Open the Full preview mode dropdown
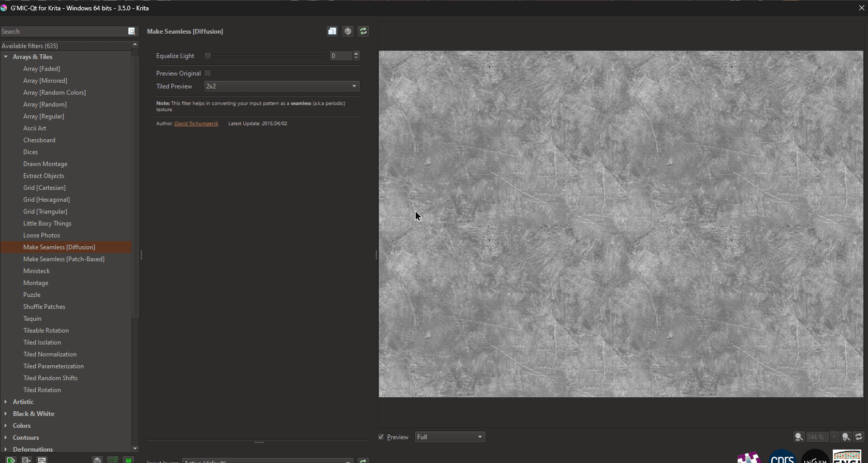 [x=449, y=437]
